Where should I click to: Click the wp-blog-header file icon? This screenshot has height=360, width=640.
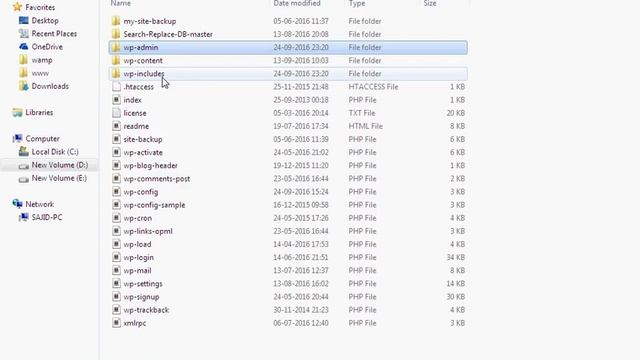tap(116, 165)
